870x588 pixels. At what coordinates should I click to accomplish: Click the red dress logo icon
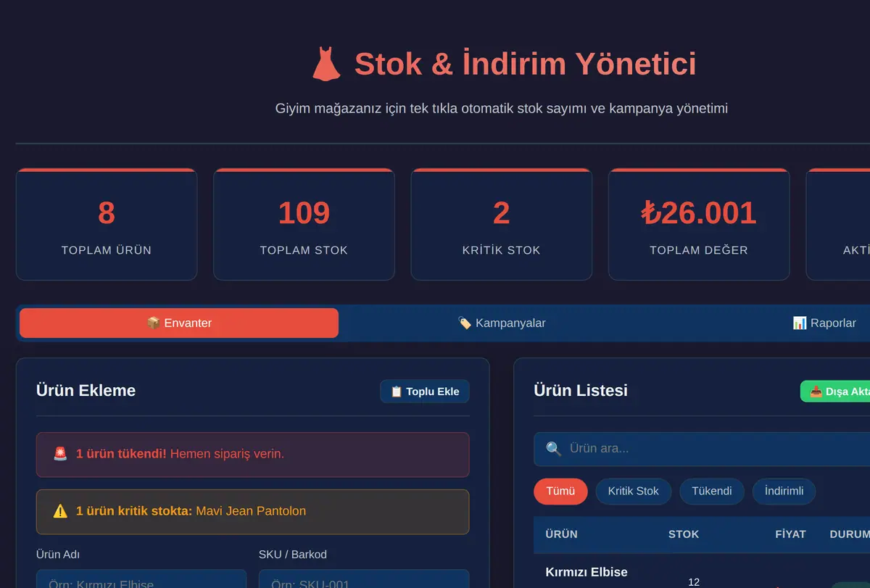(x=326, y=64)
